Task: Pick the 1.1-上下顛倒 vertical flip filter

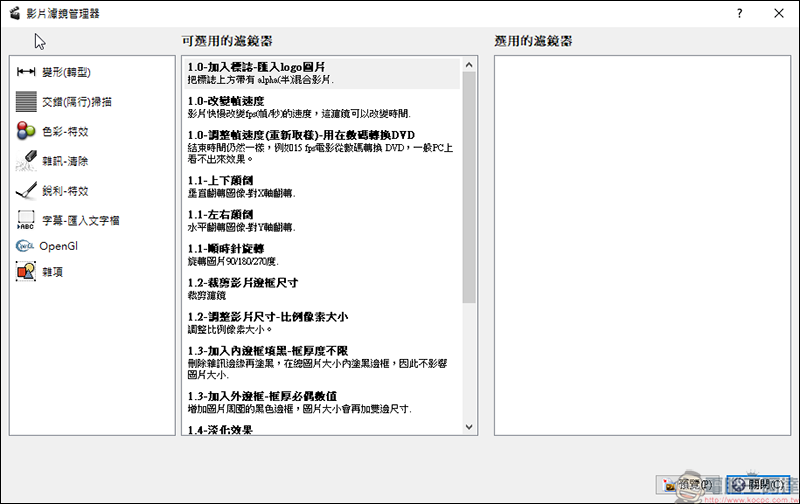Action: click(322, 186)
